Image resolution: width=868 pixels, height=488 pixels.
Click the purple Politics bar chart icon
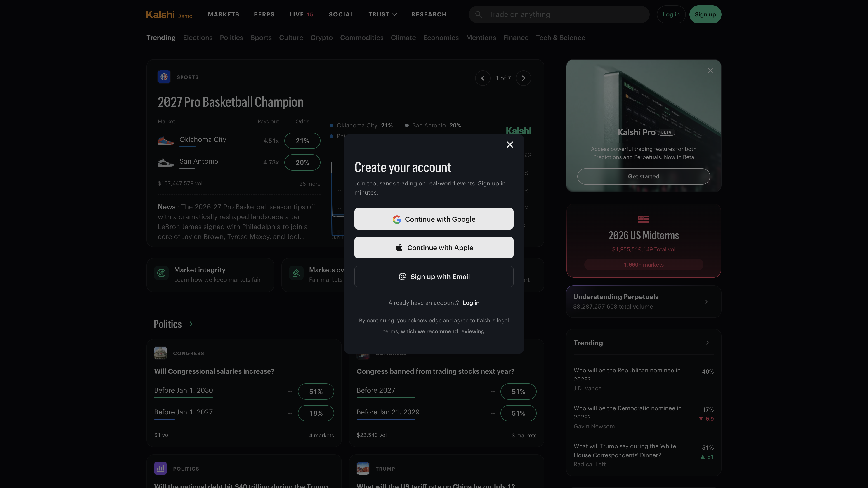point(160,469)
